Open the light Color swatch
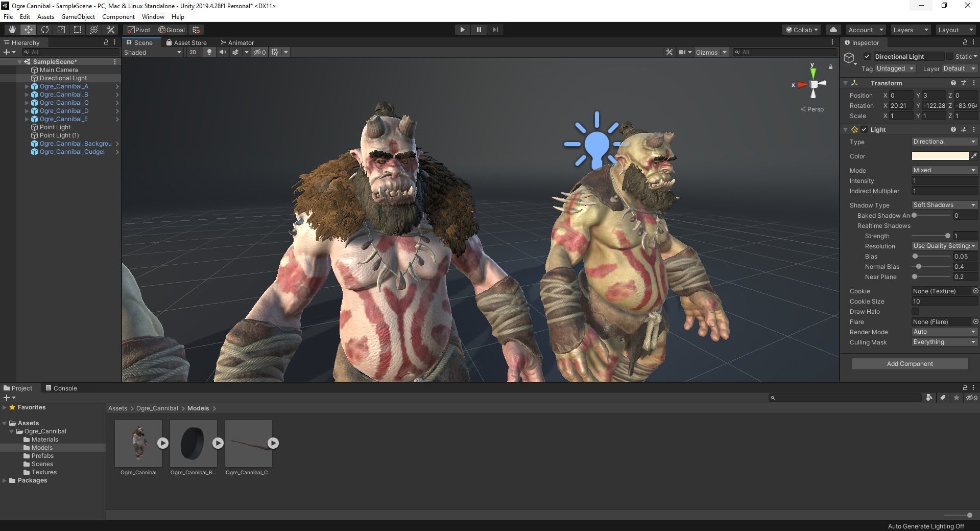Image resolution: width=980 pixels, height=531 pixels. point(940,156)
